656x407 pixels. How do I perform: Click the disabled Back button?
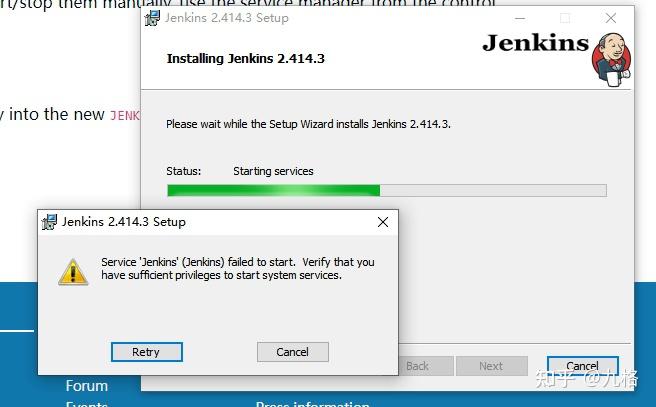pos(426,366)
